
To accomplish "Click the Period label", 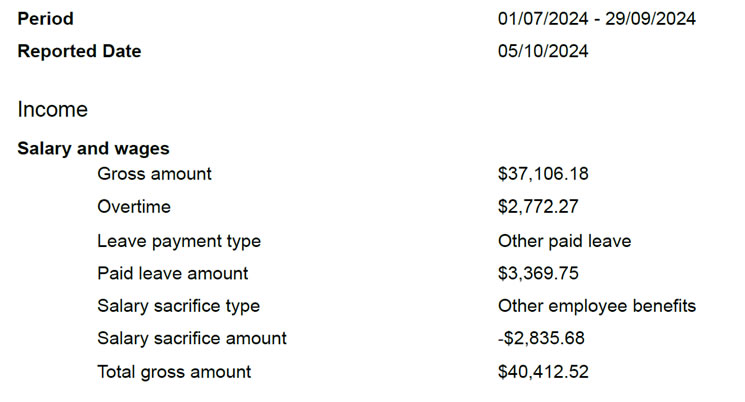I will 45,19.
